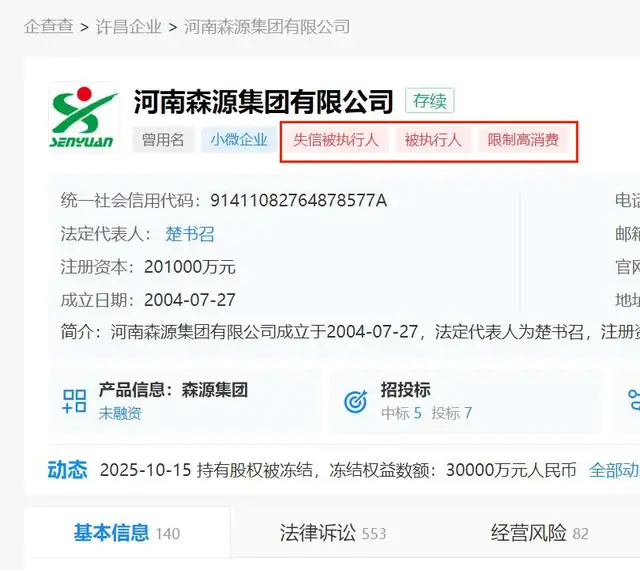Image resolution: width=640 pixels, height=570 pixels.
Task: Click the product info grid icon
Action: tap(74, 401)
